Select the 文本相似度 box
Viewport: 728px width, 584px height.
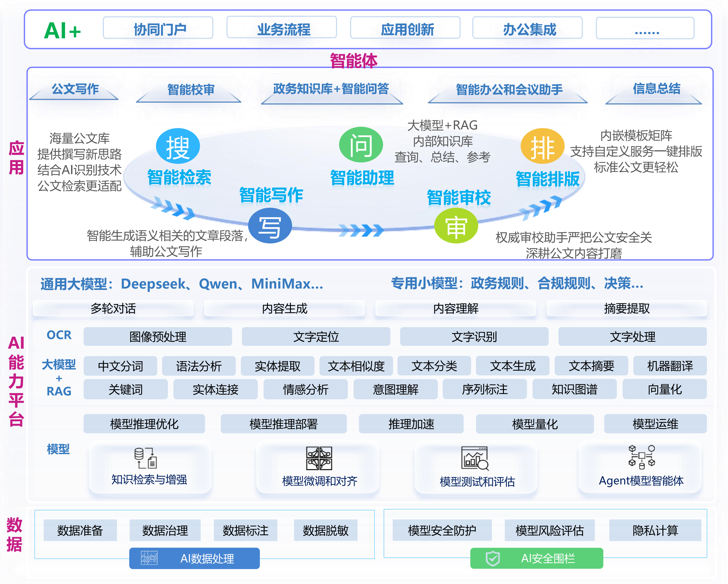[x=356, y=366]
